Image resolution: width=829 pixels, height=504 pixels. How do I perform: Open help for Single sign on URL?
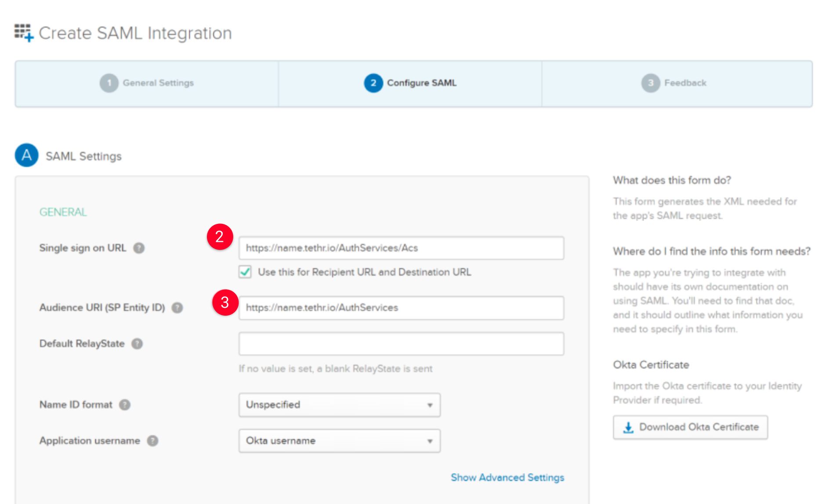click(139, 248)
